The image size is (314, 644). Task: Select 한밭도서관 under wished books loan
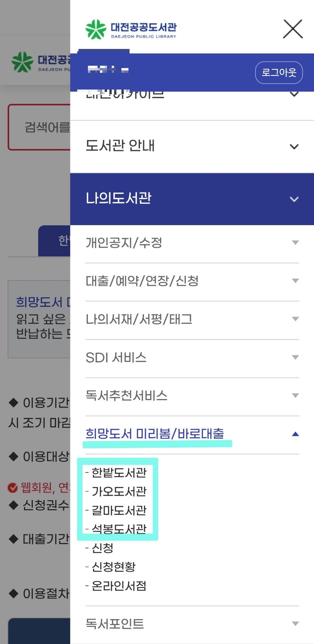click(x=119, y=473)
